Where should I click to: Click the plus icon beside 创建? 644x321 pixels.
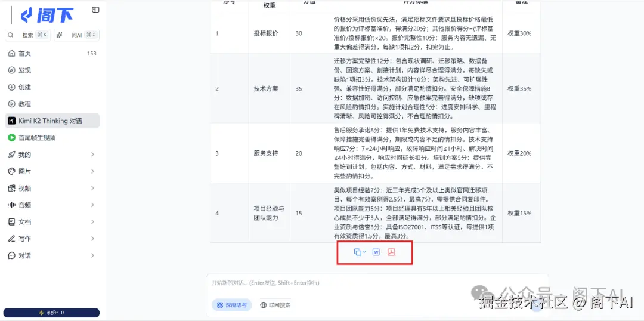tap(11, 87)
